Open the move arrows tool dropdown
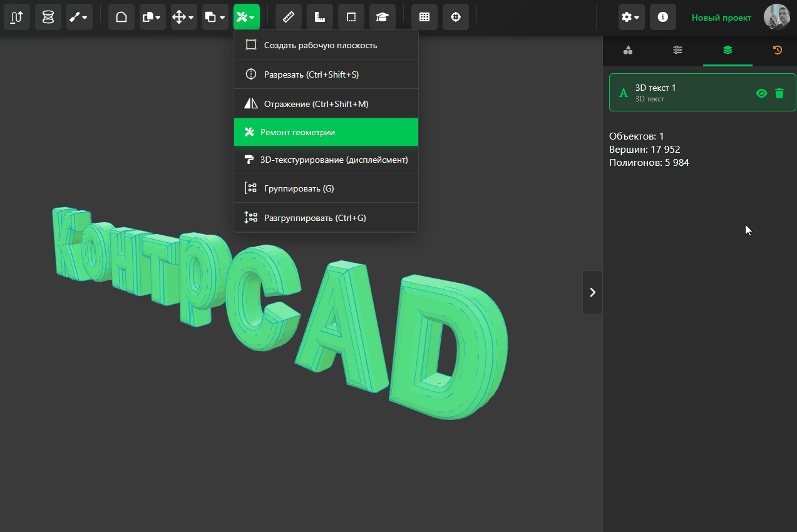 click(184, 18)
